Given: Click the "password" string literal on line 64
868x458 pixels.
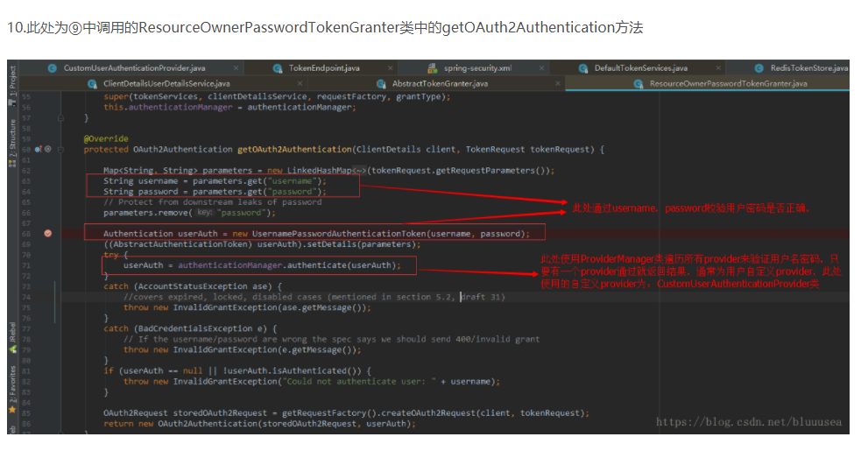Looking at the screenshot, I should [x=293, y=192].
